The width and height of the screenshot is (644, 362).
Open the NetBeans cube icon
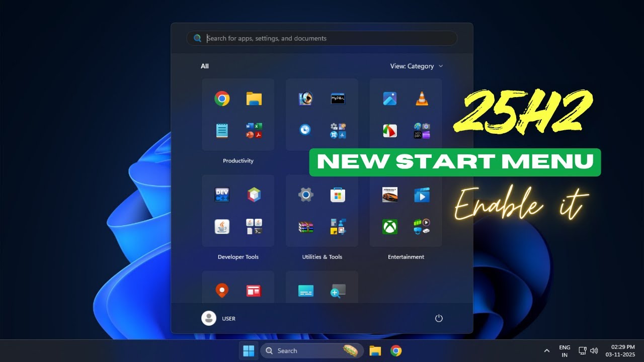tap(254, 195)
